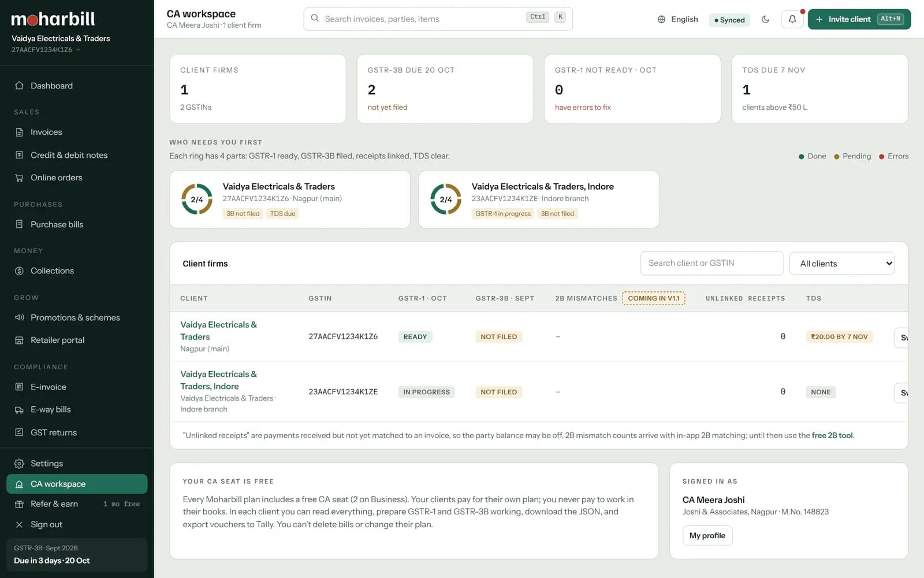Click the Purchase bills receipt icon
The image size is (924, 578).
(19, 224)
